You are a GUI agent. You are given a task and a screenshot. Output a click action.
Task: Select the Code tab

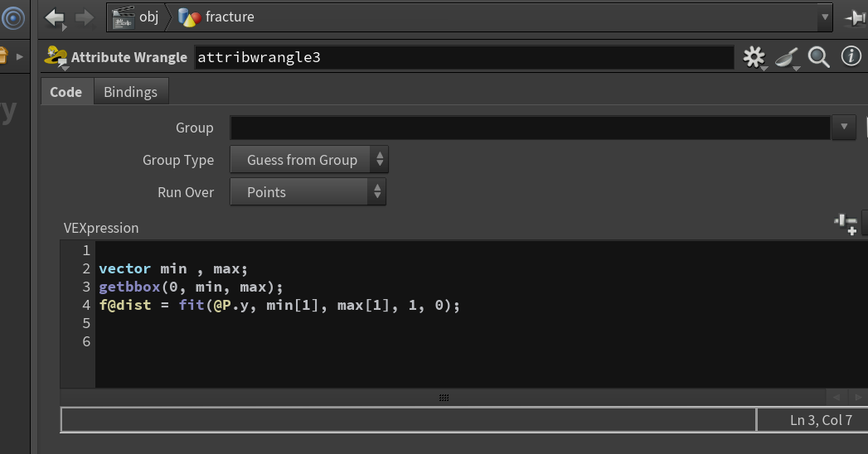[65, 92]
